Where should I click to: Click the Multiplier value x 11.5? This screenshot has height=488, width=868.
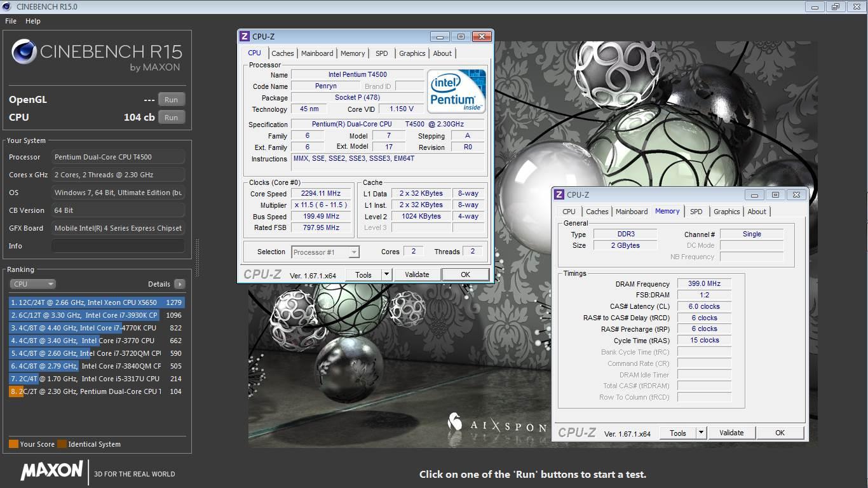pyautogui.click(x=322, y=205)
